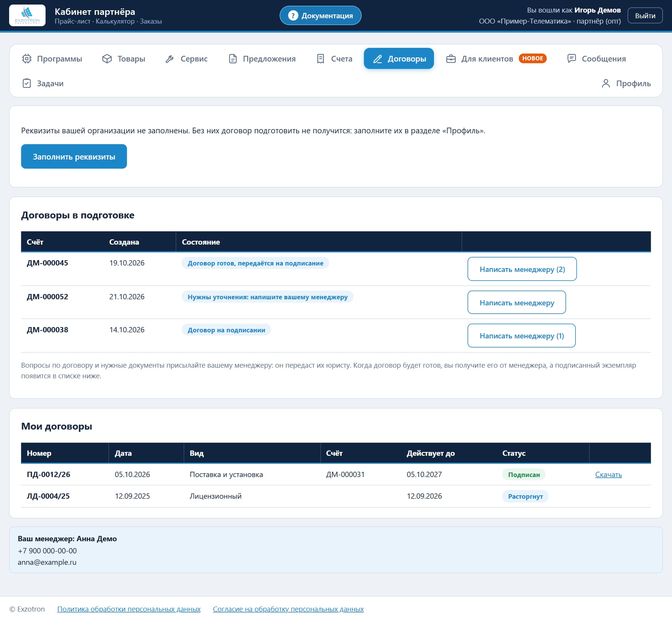Click Заполнить реквизиты button
This screenshot has width=672, height=621.
click(x=74, y=156)
